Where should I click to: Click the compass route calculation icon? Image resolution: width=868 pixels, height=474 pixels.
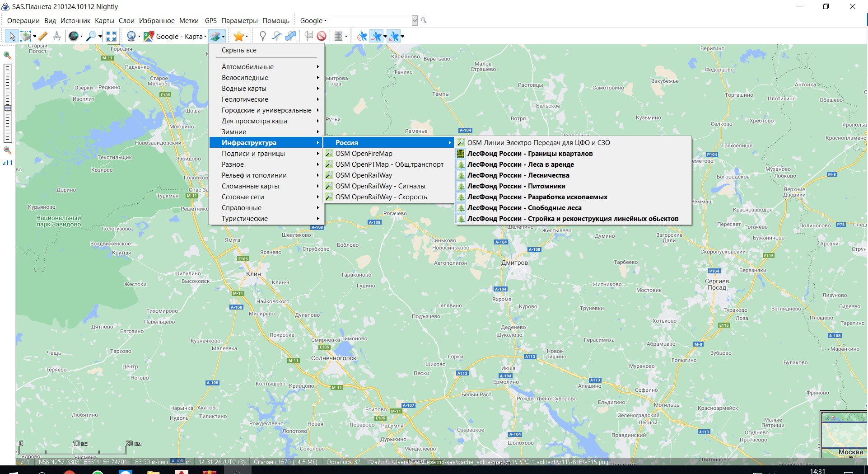[57, 36]
